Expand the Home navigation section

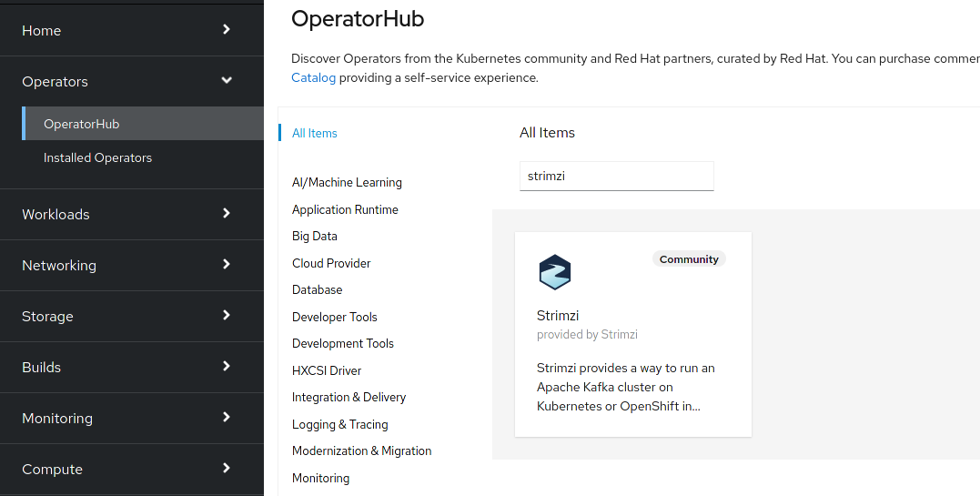click(x=132, y=30)
